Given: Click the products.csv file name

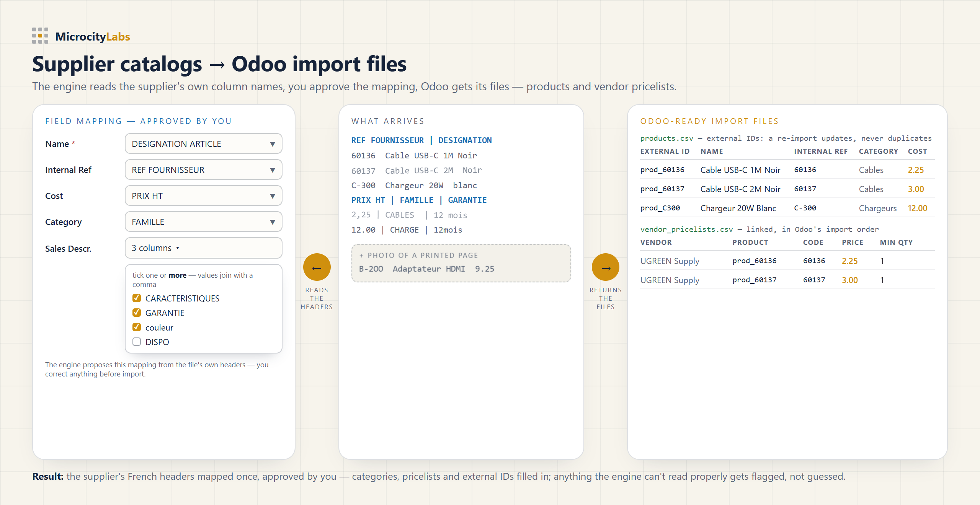Looking at the screenshot, I should [x=666, y=138].
